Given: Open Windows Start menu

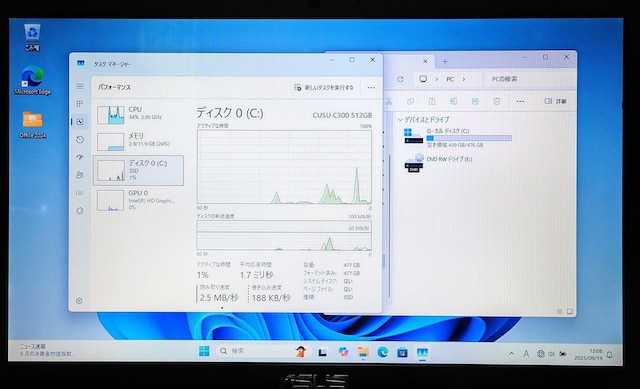Looking at the screenshot, I should coord(204,351).
